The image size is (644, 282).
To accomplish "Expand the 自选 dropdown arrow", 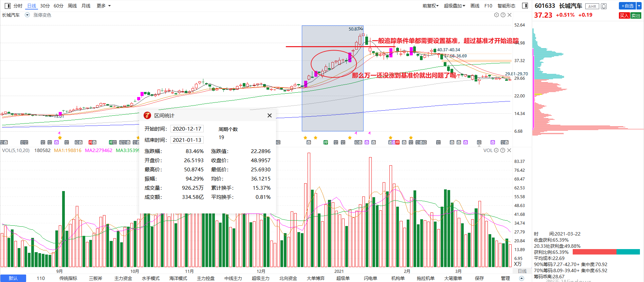I will click(639, 6).
